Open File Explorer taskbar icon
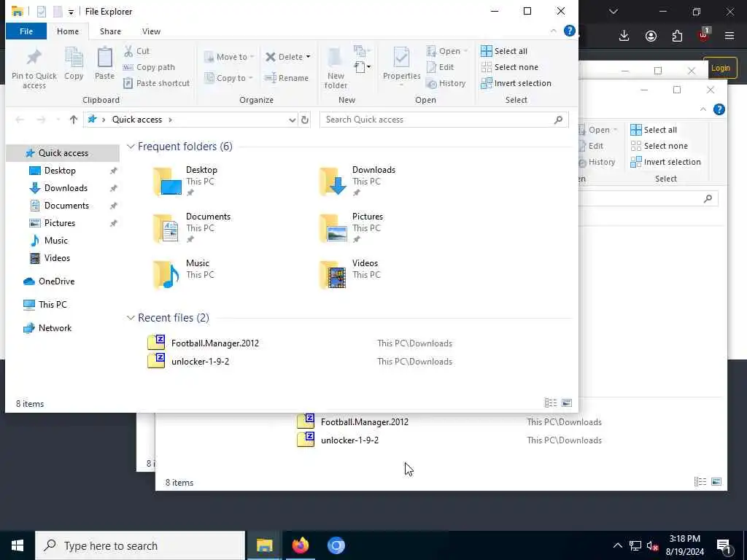 pyautogui.click(x=264, y=545)
